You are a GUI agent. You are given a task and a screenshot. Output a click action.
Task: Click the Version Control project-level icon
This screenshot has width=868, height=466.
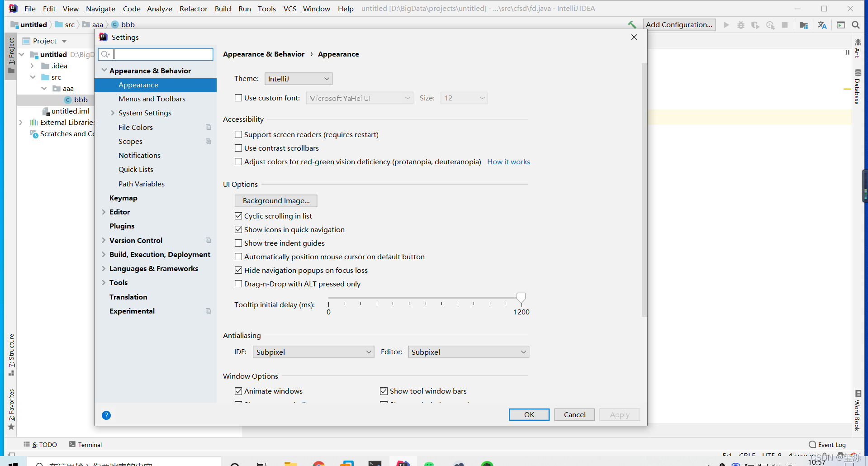click(x=209, y=241)
